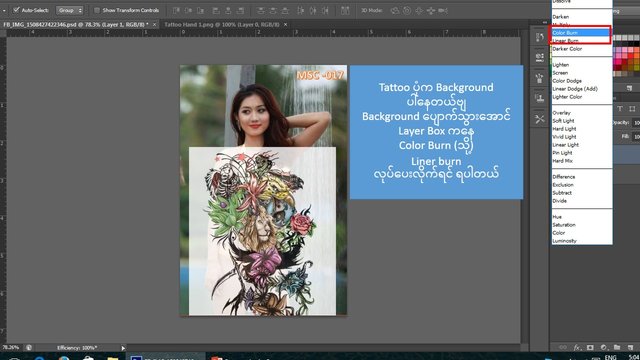Switch to Tattoo Hand 1.png tab
Image resolution: width=640 pixels, height=360 pixels.
222,24
